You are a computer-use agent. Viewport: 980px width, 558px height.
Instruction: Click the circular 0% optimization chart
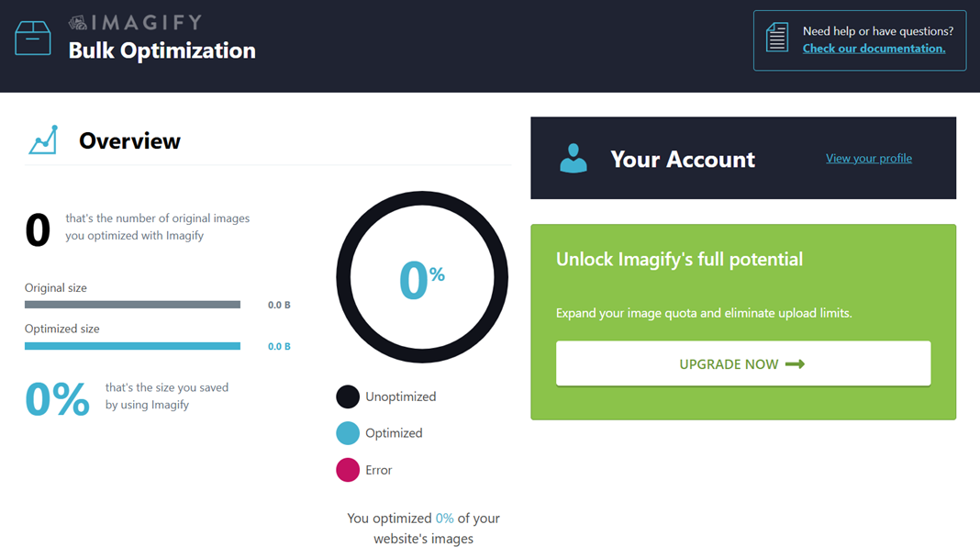pos(422,277)
